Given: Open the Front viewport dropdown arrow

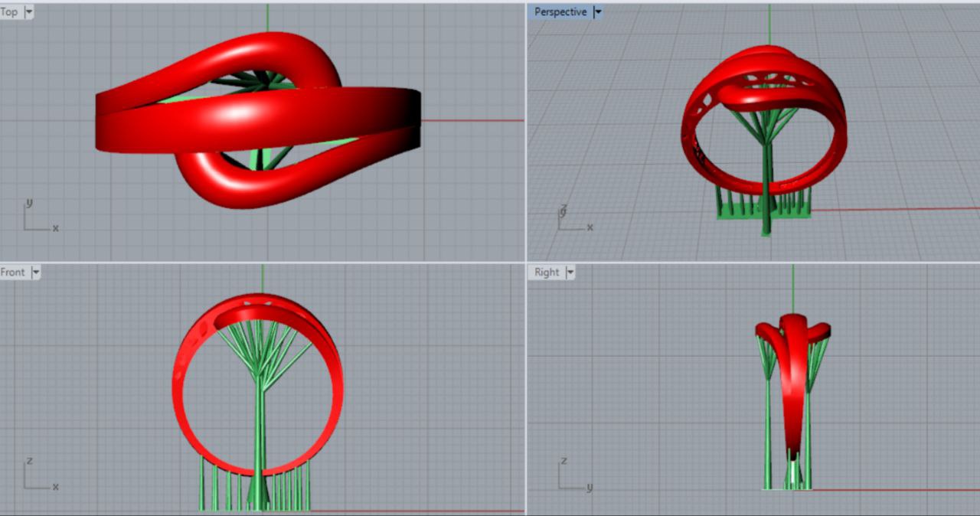Looking at the screenshot, I should (x=35, y=273).
